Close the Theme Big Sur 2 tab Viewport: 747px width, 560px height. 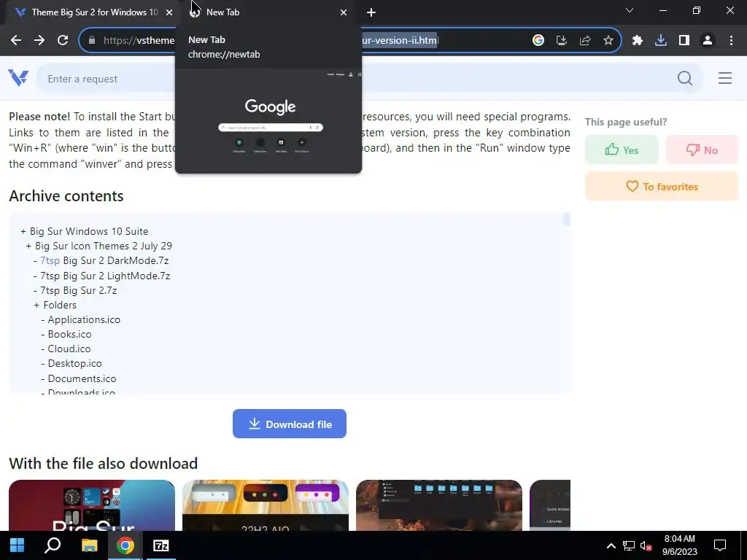tap(169, 12)
